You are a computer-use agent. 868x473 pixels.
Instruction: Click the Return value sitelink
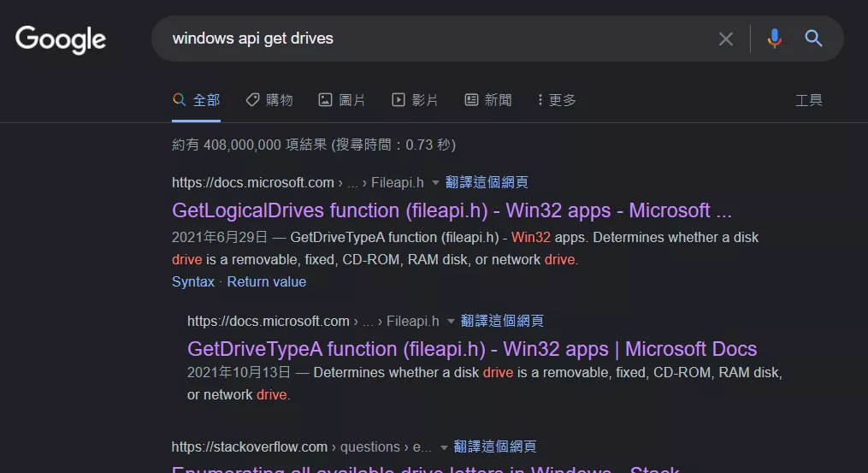pyautogui.click(x=266, y=281)
